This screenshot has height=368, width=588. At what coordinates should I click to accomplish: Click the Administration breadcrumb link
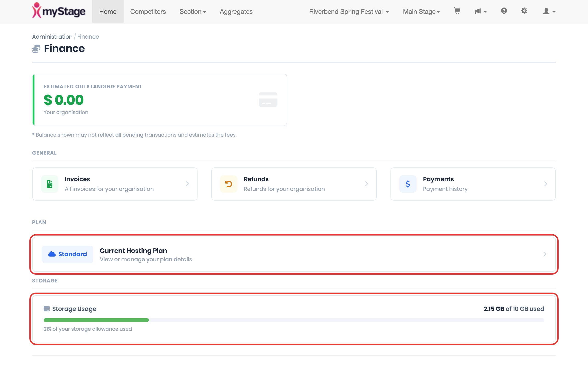coord(52,37)
